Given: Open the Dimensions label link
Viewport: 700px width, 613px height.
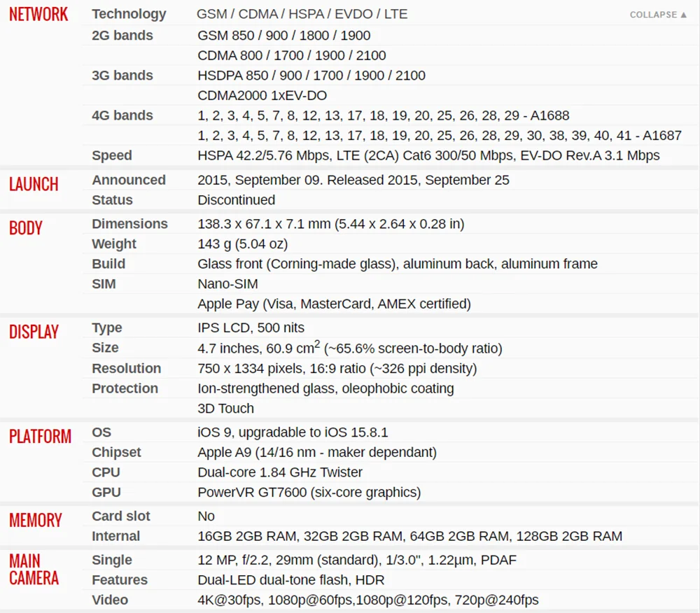Looking at the screenshot, I should click(x=129, y=224).
